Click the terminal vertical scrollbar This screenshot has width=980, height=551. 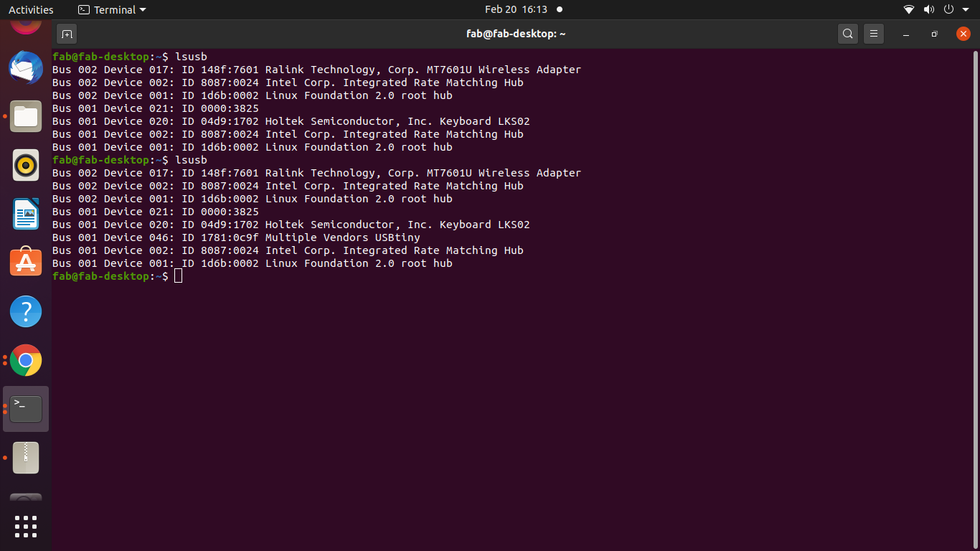(x=976, y=298)
